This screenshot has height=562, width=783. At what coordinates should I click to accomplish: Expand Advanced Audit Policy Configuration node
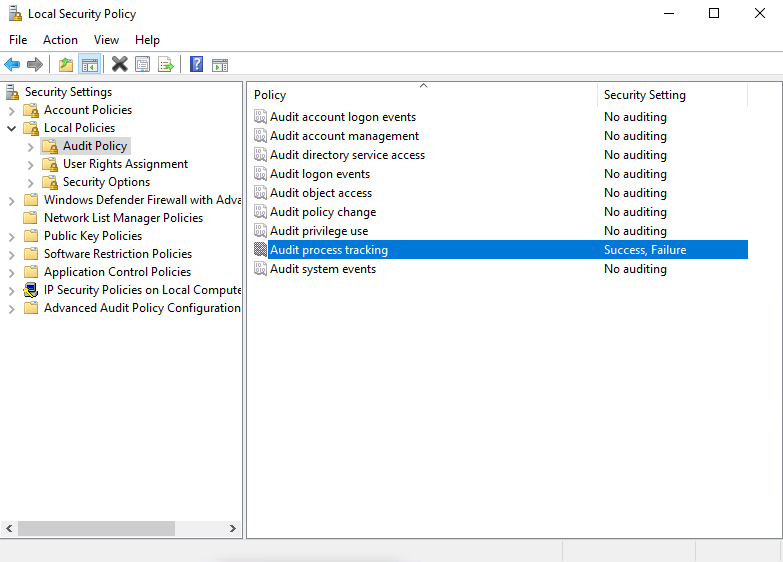(12, 308)
